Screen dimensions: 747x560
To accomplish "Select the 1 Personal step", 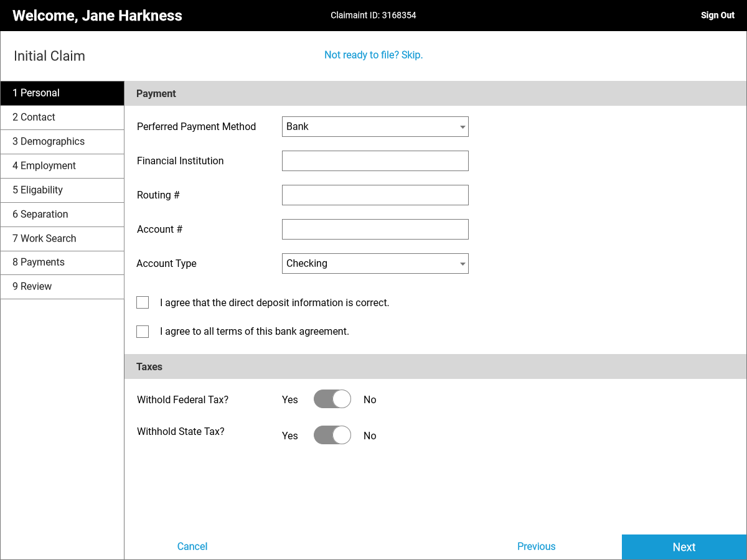I will tap(62, 93).
